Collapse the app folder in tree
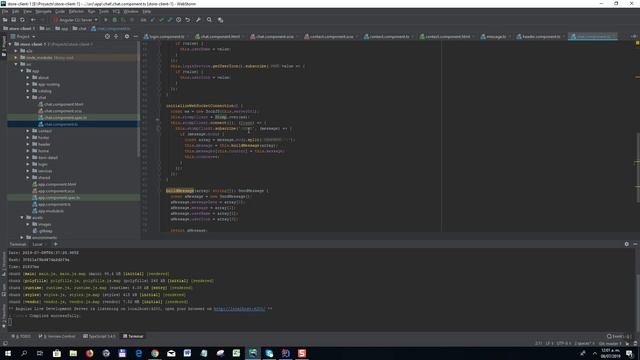The width and height of the screenshot is (640, 360). click(x=22, y=71)
